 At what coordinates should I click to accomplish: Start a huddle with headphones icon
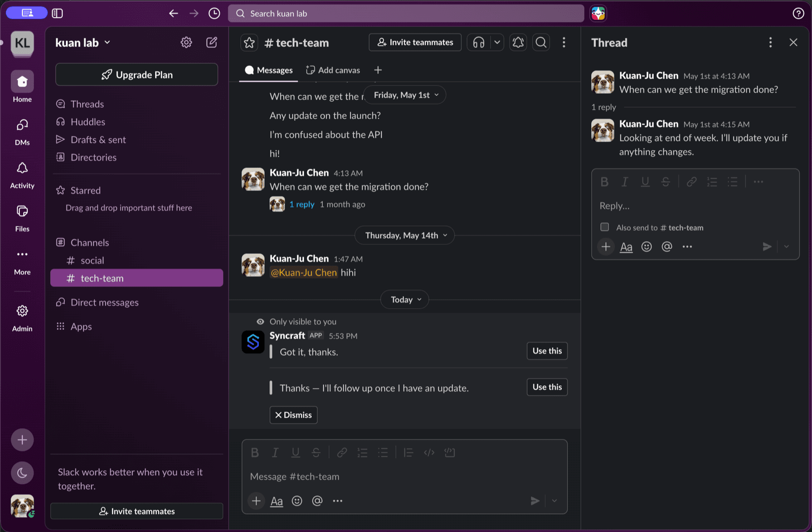(479, 42)
